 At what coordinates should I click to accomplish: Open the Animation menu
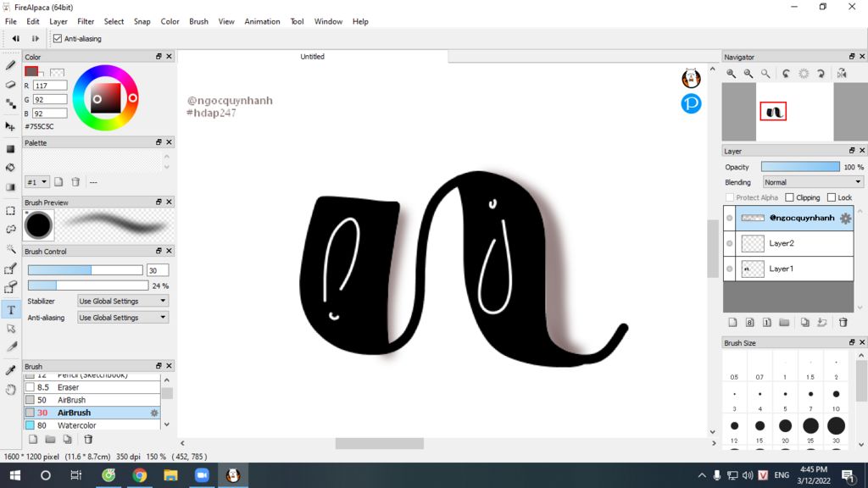262,21
